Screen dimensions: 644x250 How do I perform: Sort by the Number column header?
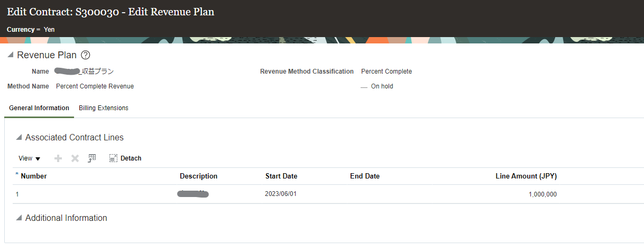point(34,176)
